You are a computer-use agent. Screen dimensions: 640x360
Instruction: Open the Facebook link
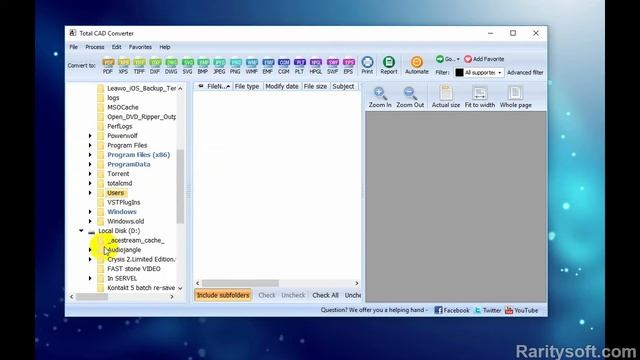click(452, 310)
